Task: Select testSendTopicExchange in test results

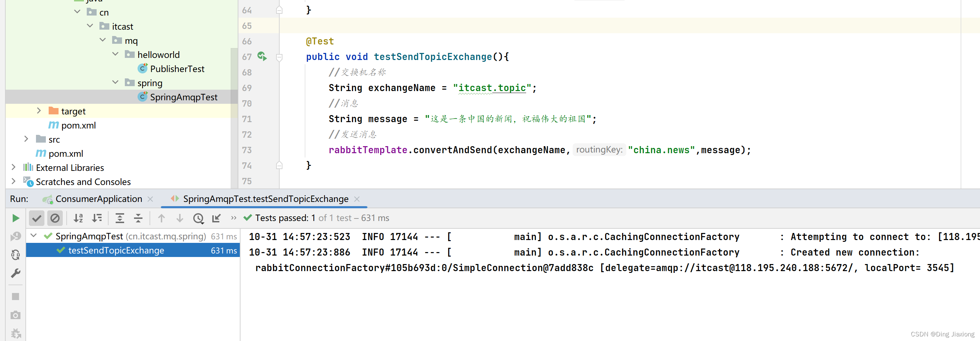Action: (133, 250)
